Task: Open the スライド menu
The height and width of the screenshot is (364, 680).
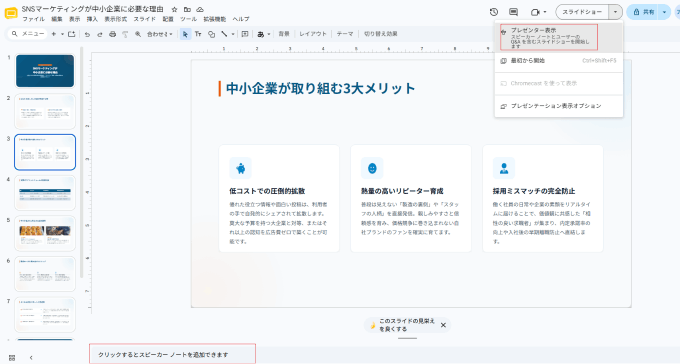Action: 145,19
